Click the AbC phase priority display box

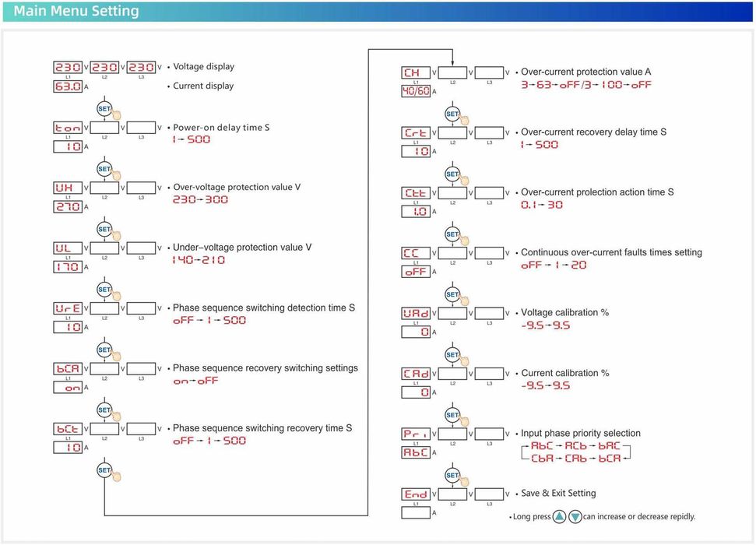416,452
